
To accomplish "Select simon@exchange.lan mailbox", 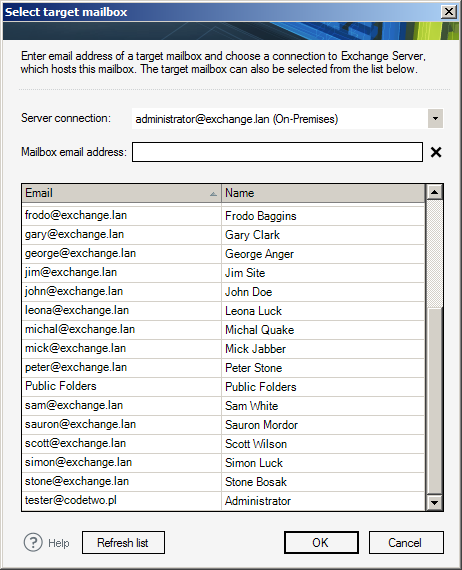I will pyautogui.click(x=78, y=462).
